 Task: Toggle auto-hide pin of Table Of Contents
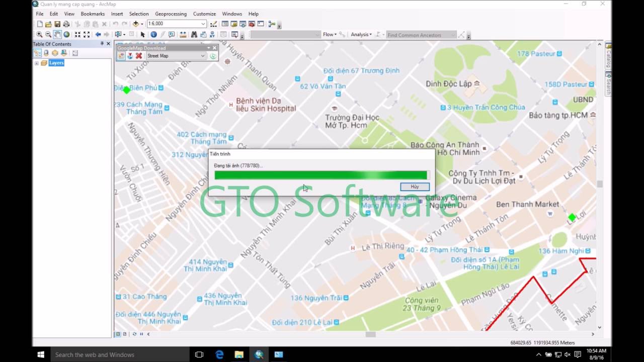click(102, 44)
